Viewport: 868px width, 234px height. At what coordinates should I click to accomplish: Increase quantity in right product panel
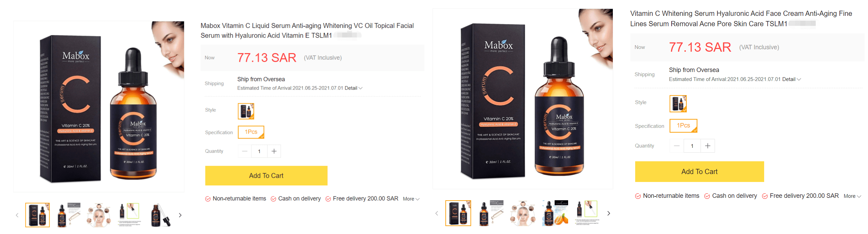click(708, 146)
